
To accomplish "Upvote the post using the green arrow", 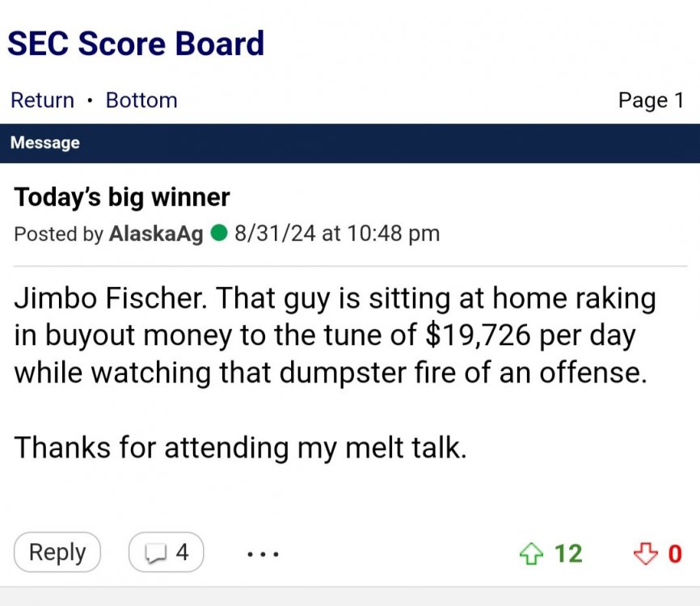I will (530, 553).
